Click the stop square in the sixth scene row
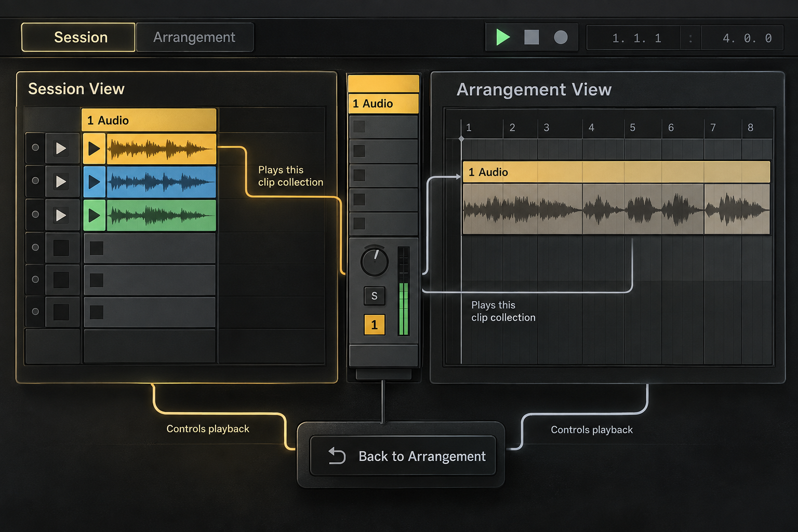 tap(61, 312)
